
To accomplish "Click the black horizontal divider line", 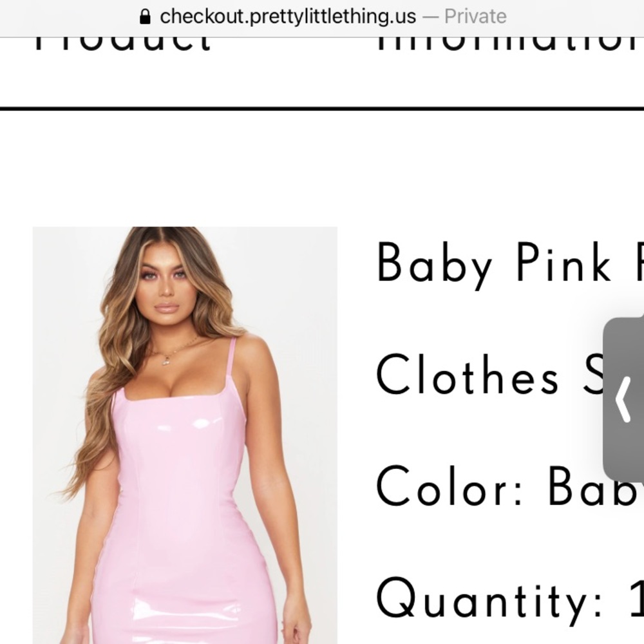I will (322, 108).
